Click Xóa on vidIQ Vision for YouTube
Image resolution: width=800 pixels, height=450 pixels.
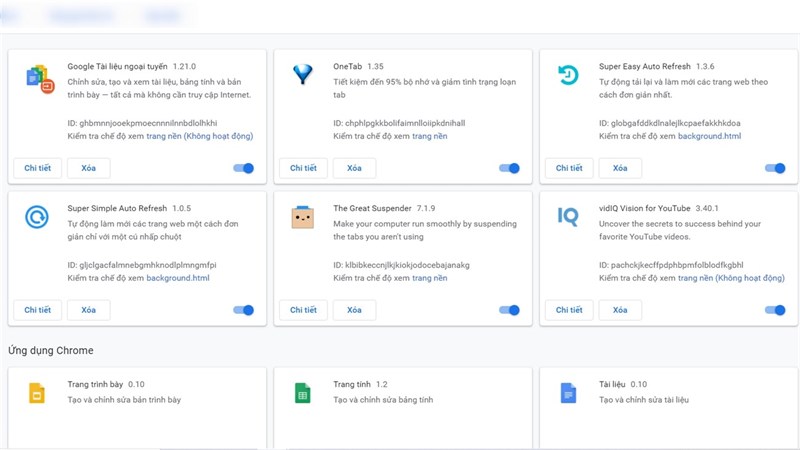tap(620, 310)
